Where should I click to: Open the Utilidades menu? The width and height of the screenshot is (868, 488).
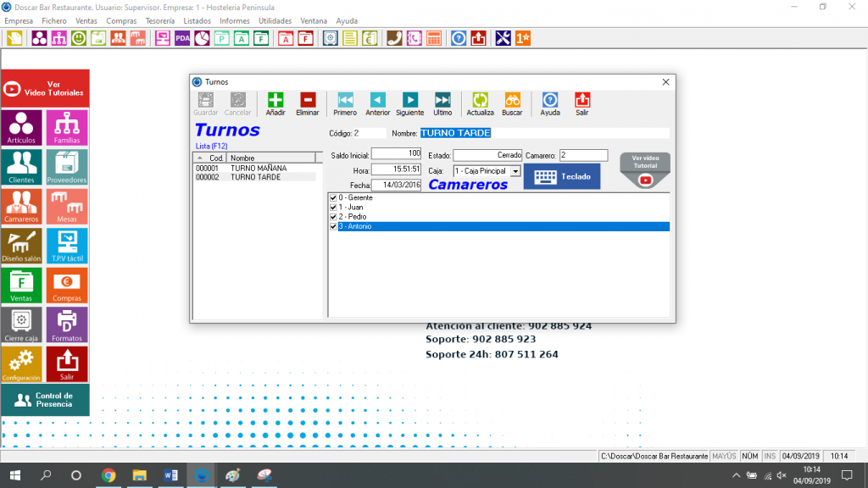(x=275, y=21)
